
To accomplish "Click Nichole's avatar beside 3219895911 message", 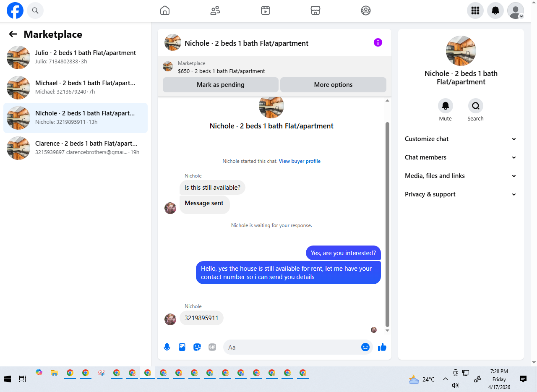I will pyautogui.click(x=170, y=319).
